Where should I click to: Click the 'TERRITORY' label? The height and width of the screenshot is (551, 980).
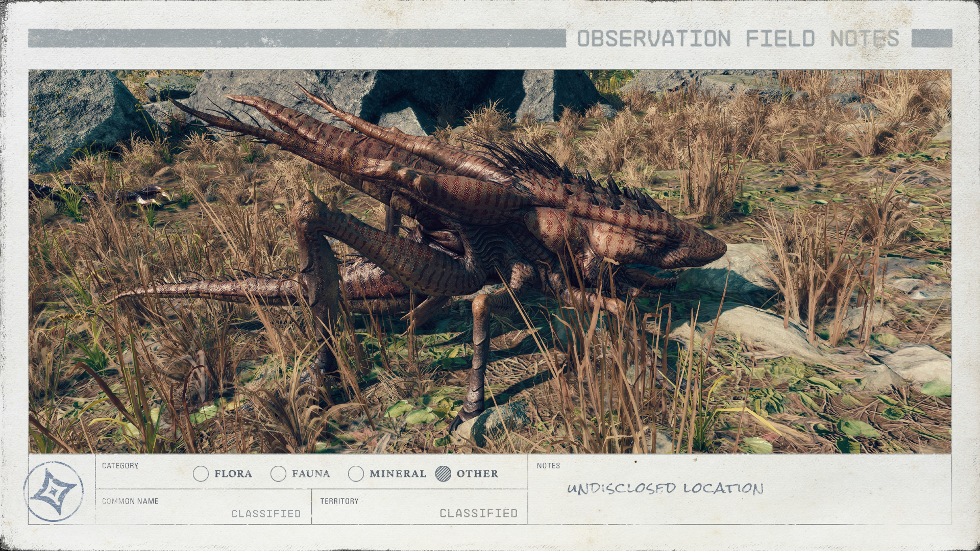[x=339, y=501]
